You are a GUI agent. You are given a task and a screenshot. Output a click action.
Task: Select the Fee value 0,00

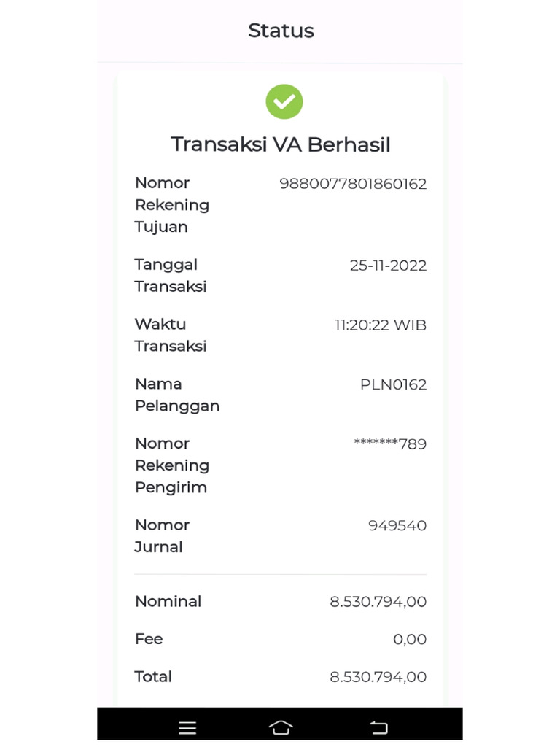pos(410,640)
